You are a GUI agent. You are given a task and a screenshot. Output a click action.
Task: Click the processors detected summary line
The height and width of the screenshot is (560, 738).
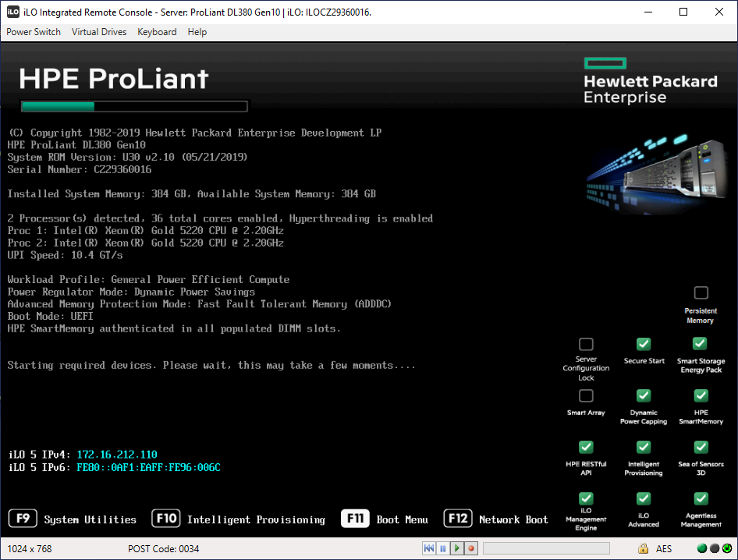pyautogui.click(x=220, y=218)
